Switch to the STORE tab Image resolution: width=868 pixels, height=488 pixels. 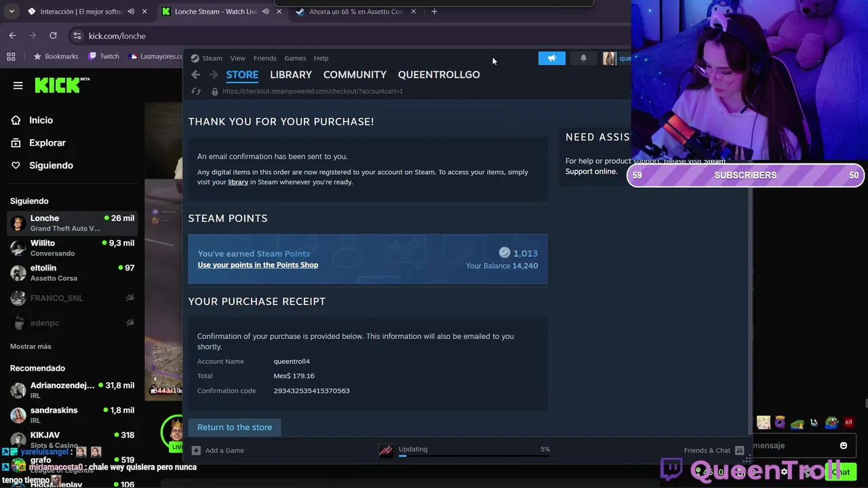[242, 75]
